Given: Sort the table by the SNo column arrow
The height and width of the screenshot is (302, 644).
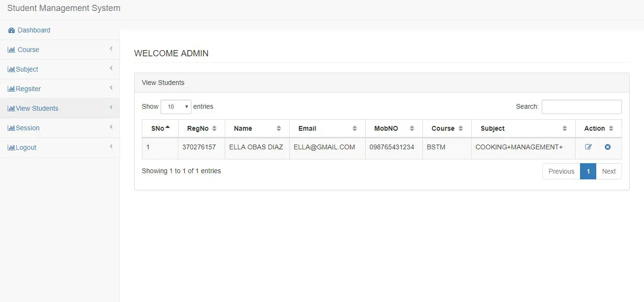Looking at the screenshot, I should (x=168, y=127).
